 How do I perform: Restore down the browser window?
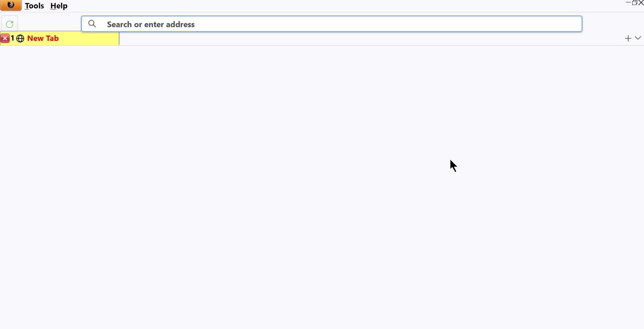[x=635, y=3]
